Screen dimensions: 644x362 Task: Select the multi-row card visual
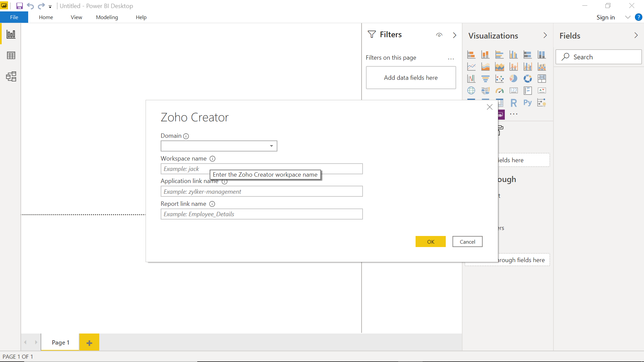click(x=528, y=90)
